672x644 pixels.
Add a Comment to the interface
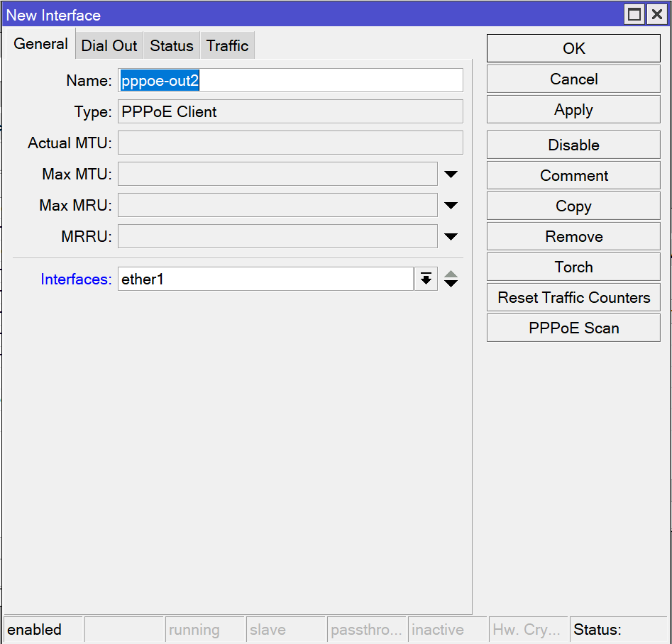point(573,176)
